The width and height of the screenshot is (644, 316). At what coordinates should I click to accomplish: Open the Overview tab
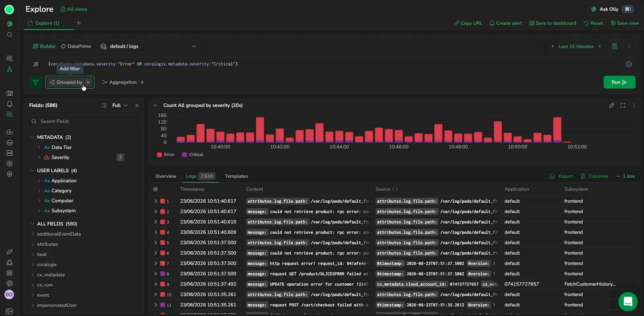pos(166,176)
